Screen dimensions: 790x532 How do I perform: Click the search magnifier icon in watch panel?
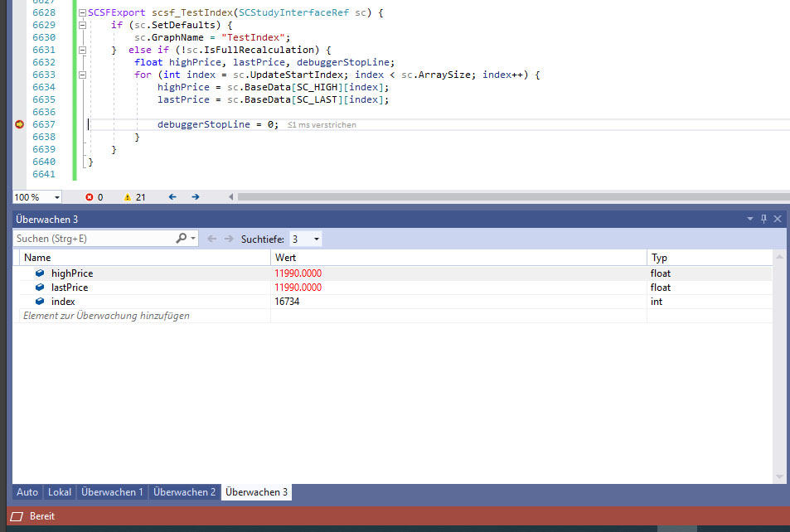[x=182, y=239]
